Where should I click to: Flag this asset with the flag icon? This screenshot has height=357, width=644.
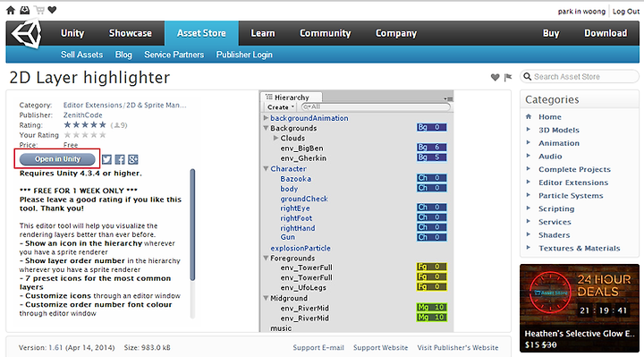click(508, 77)
